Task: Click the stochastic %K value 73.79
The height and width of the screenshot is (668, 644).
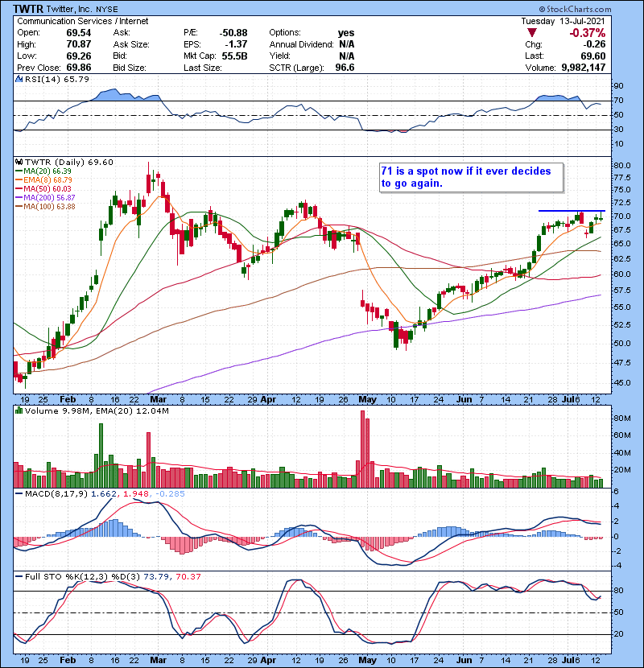Action: 155,576
